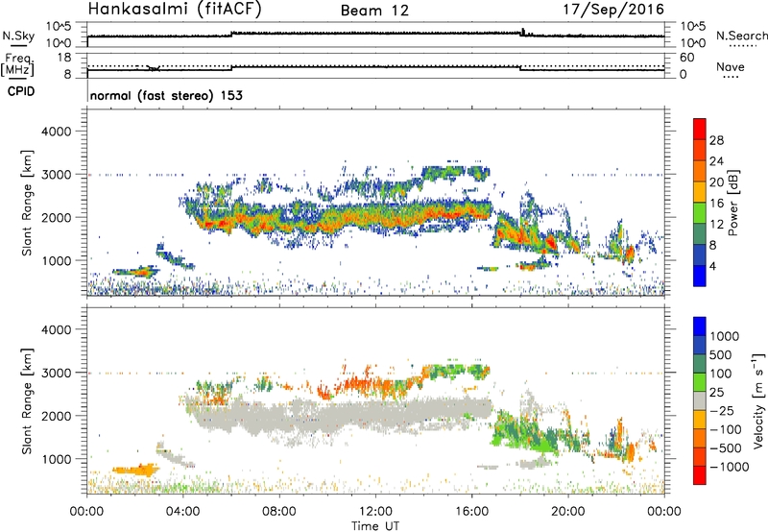
Task: Click the '18' frequency axis tick
Action: point(64,58)
